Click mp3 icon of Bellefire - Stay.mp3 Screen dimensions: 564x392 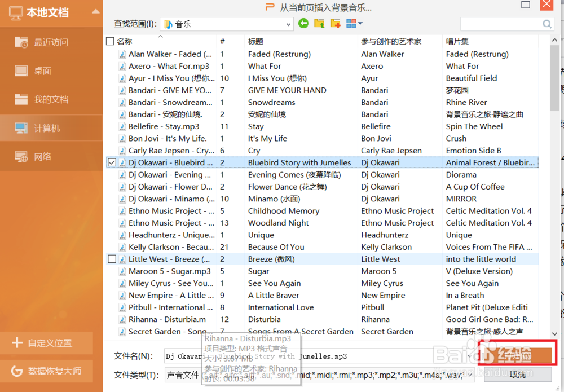tap(122, 126)
